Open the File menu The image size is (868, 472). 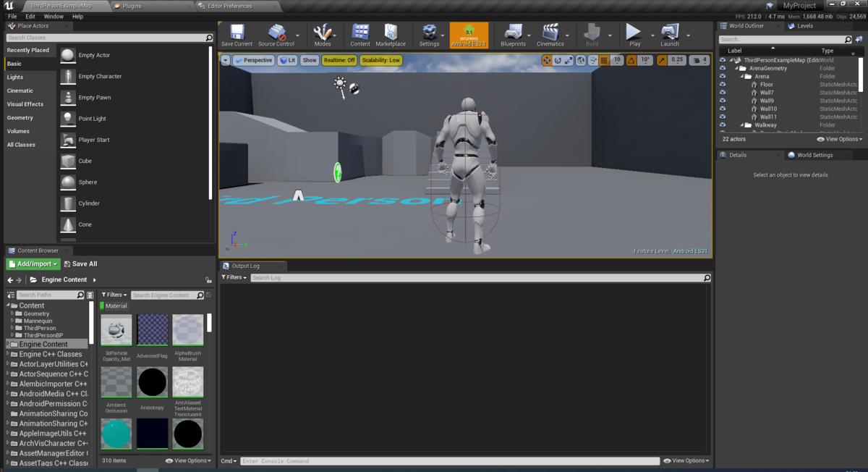(x=12, y=16)
